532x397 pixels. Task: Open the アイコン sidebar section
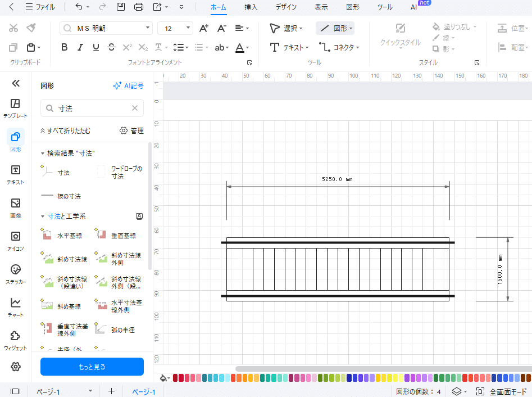(15, 241)
